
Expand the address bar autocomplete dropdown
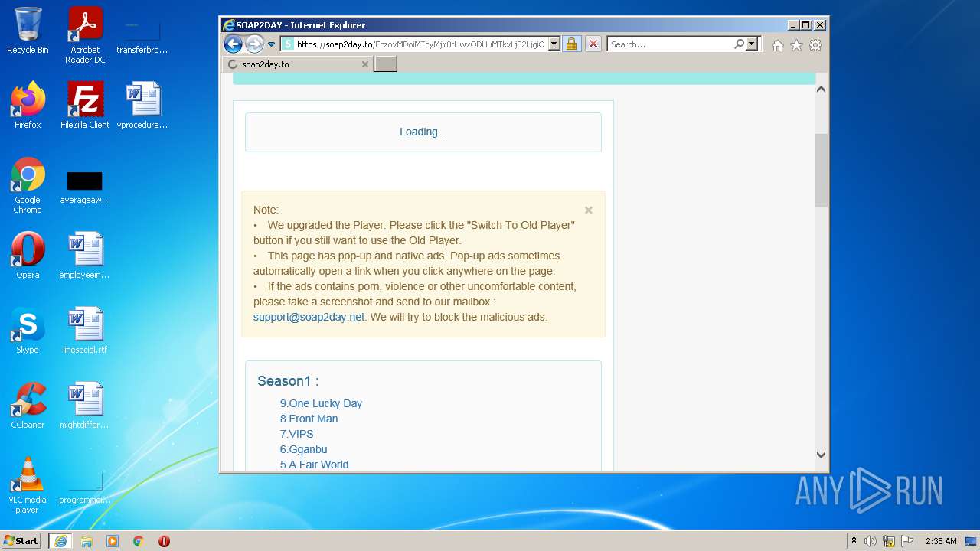coord(554,44)
